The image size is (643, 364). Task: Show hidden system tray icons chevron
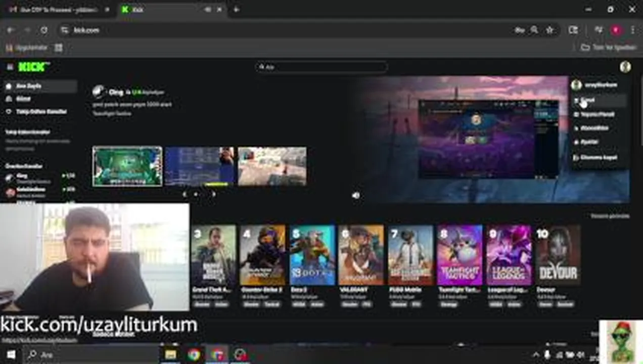pos(536,355)
